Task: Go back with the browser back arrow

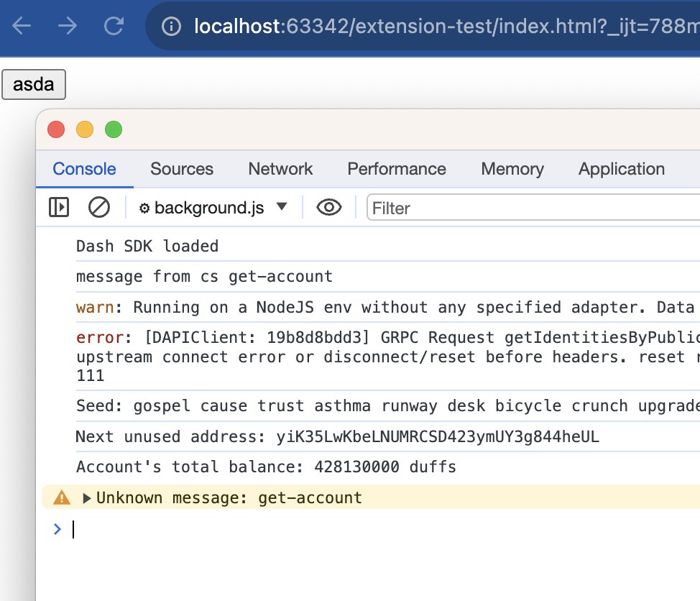Action: [x=22, y=25]
